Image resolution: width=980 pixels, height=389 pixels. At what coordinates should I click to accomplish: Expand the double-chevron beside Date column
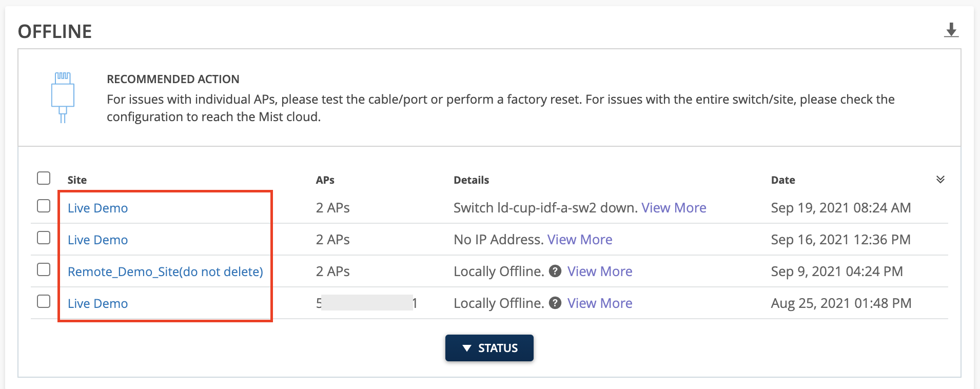click(x=940, y=179)
